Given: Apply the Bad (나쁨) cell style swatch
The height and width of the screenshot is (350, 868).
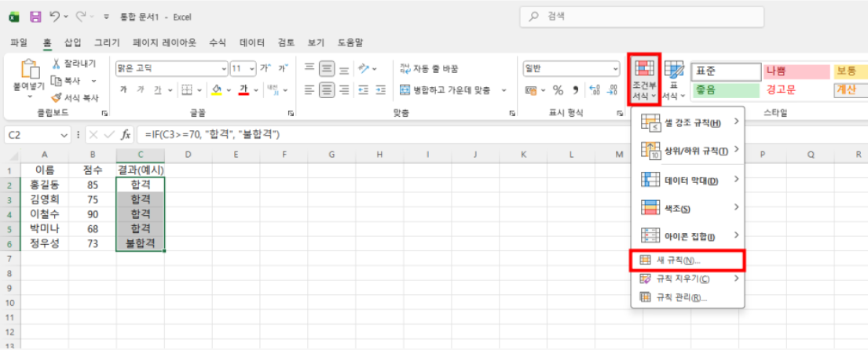Looking at the screenshot, I should (795, 71).
